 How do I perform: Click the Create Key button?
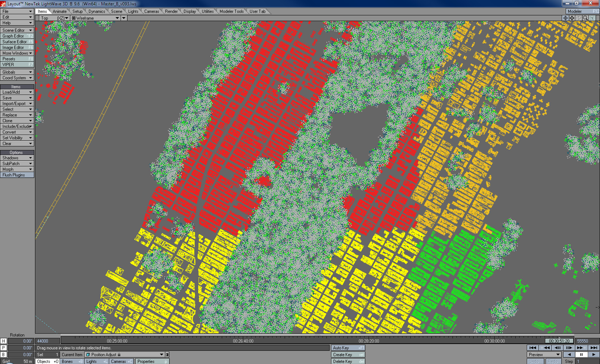tap(348, 355)
